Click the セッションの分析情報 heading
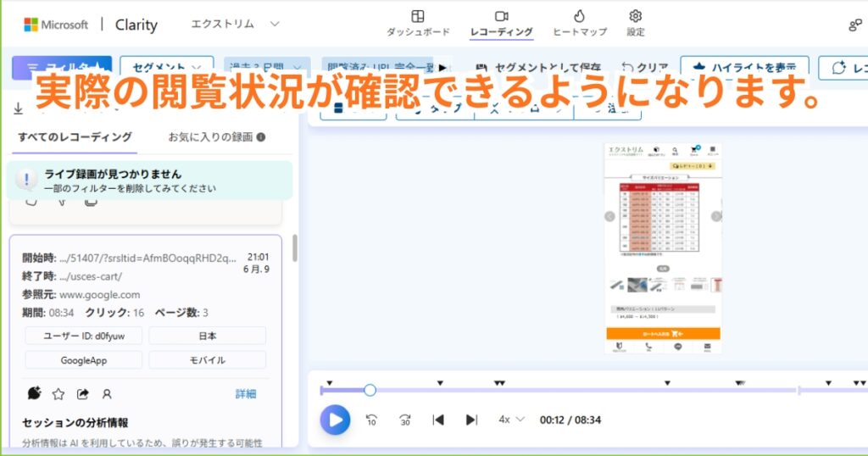This screenshot has width=868, height=456. [x=75, y=423]
